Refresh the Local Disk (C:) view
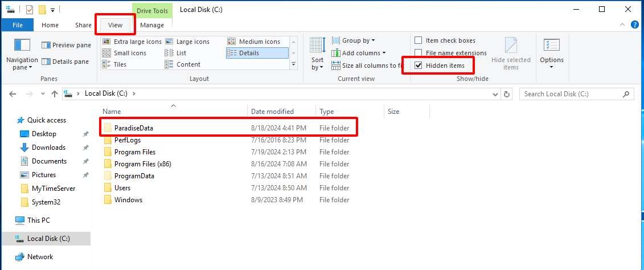Viewport: 644px width, 270px height. [507, 94]
